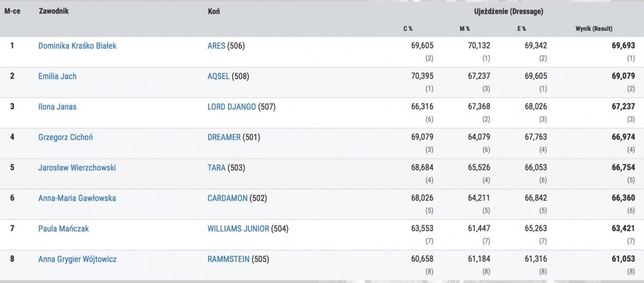Open the WILLIAMS JUNIOR horse page
Image resolution: width=644 pixels, height=283 pixels.
point(238,229)
